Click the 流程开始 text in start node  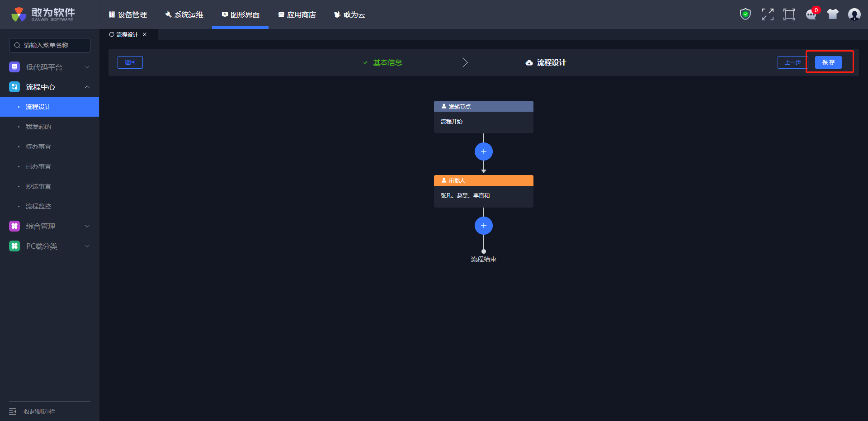point(452,121)
